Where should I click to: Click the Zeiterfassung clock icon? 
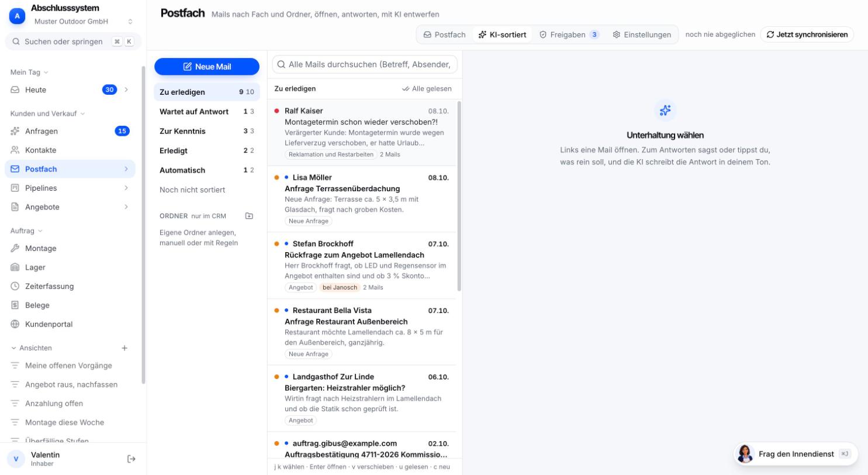pos(15,286)
